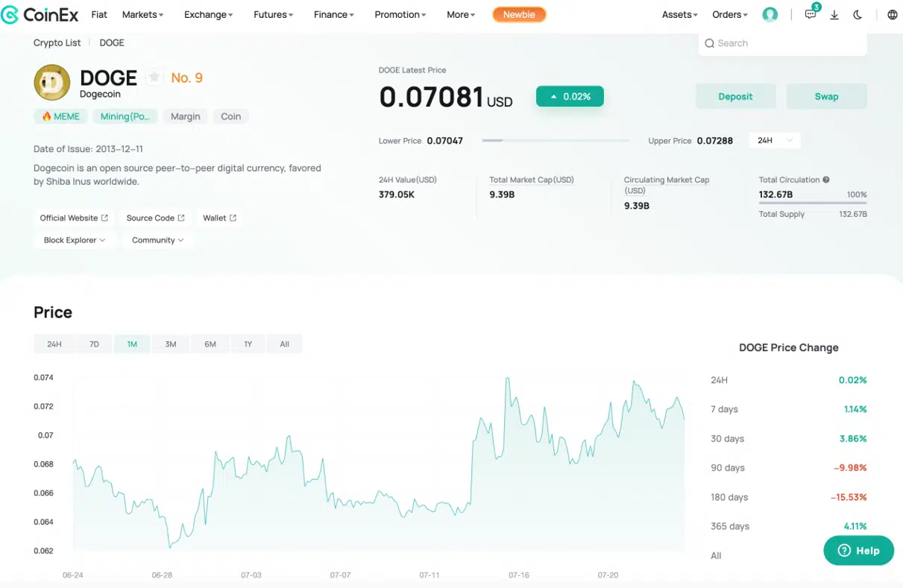903x588 pixels.
Task: Click the download app icon
Action: coord(834,15)
